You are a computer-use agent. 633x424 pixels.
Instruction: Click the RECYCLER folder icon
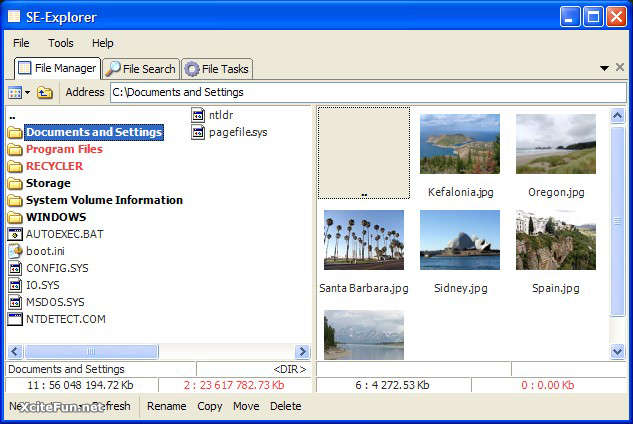[x=15, y=166]
